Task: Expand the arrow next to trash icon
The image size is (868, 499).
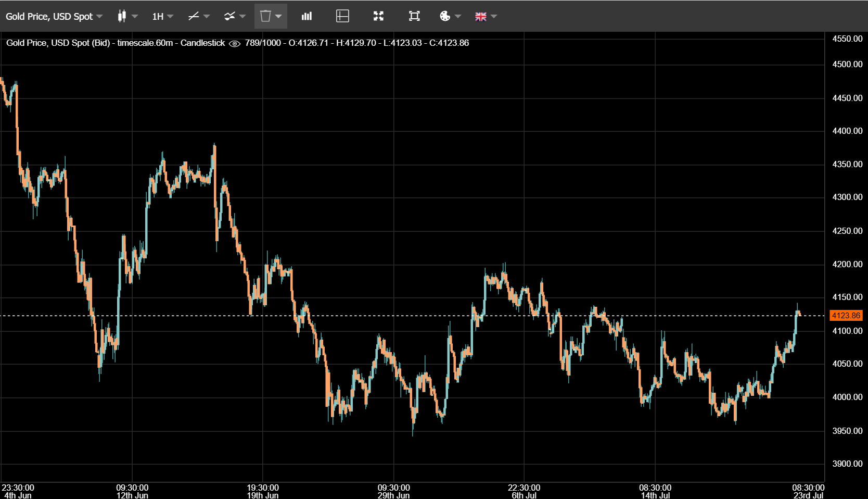Action: click(278, 16)
